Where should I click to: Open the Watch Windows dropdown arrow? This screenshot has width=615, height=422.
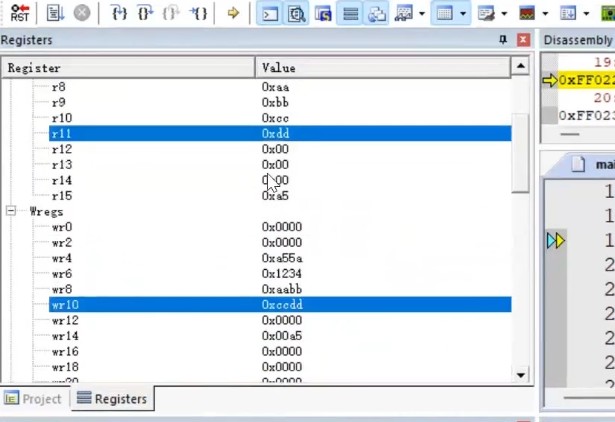point(421,13)
